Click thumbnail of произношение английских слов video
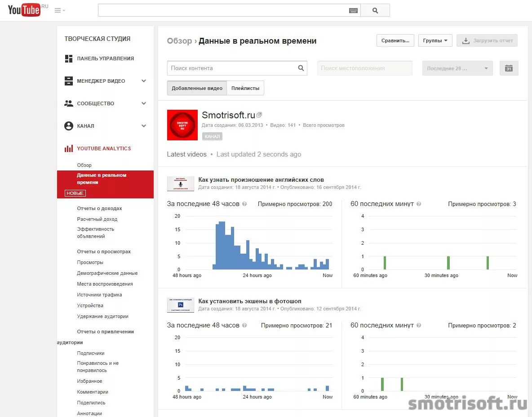Screen dimensions: 532x417 (181, 184)
